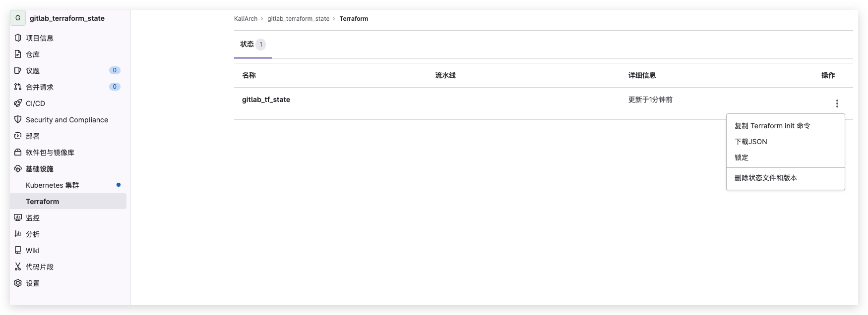Viewport: 868px width, 315px height.
Task: Select the merge requests icon
Action: click(x=18, y=87)
